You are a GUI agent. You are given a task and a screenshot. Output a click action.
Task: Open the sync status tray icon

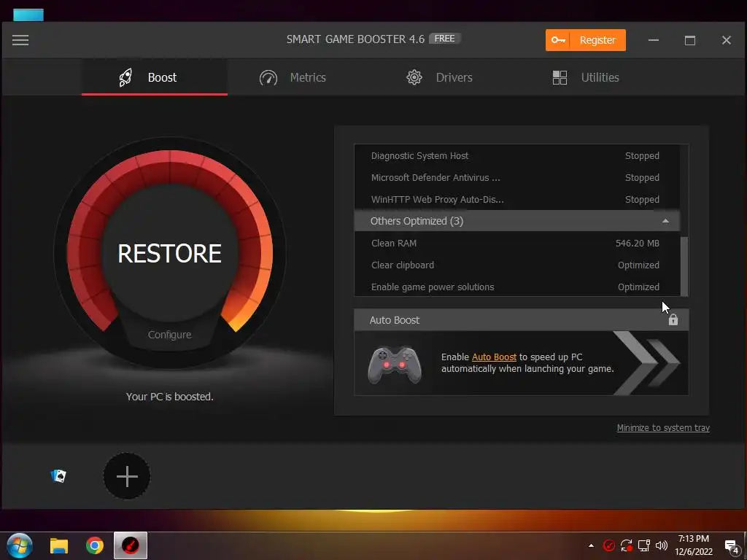(x=627, y=545)
